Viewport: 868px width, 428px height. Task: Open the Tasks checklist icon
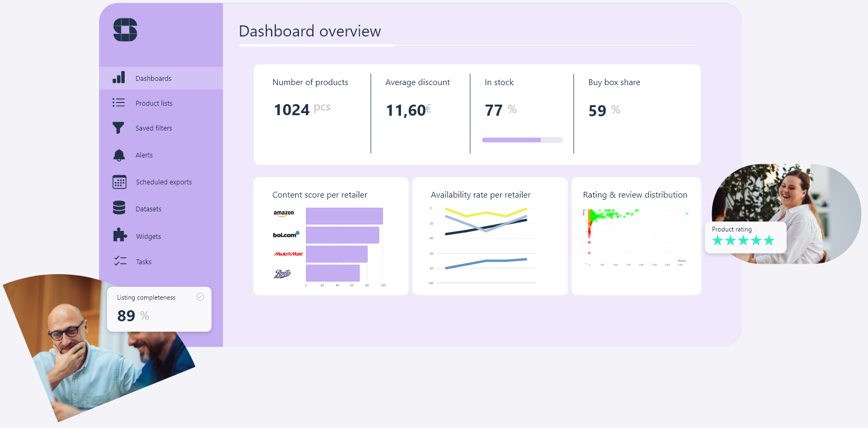point(120,261)
